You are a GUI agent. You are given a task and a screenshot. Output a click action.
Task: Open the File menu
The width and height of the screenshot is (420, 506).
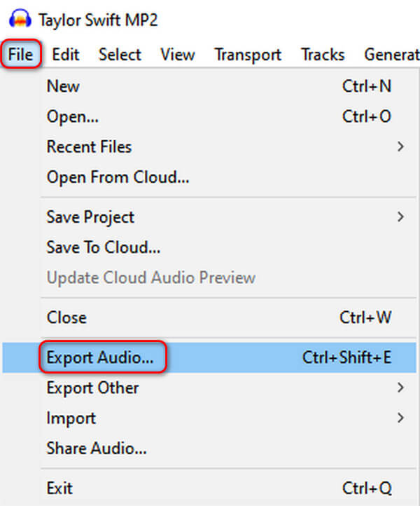[x=21, y=54]
